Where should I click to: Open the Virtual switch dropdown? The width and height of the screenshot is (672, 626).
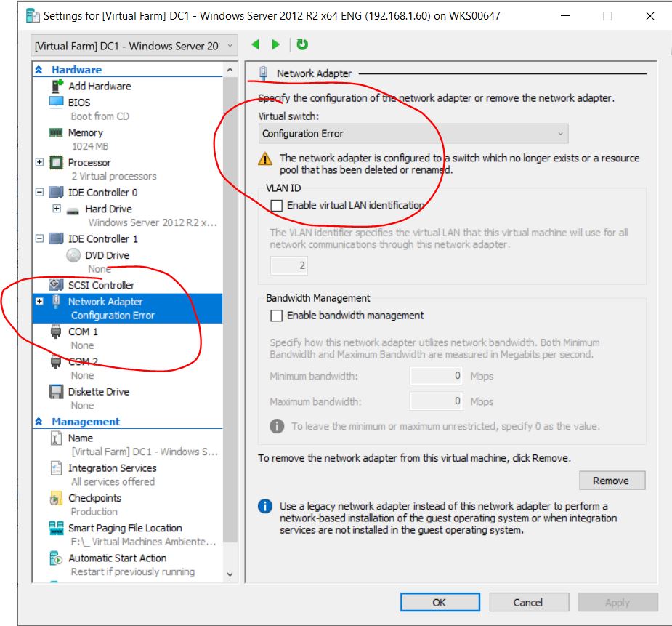[413, 134]
